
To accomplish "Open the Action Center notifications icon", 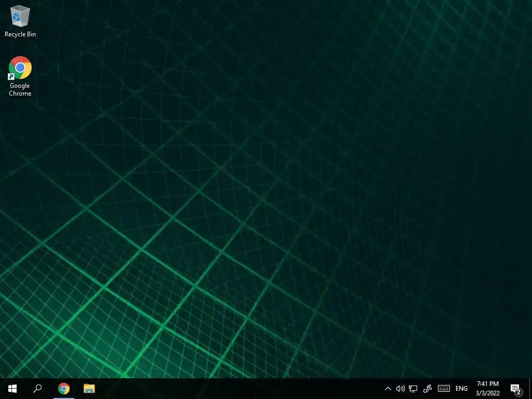I will coord(516,389).
